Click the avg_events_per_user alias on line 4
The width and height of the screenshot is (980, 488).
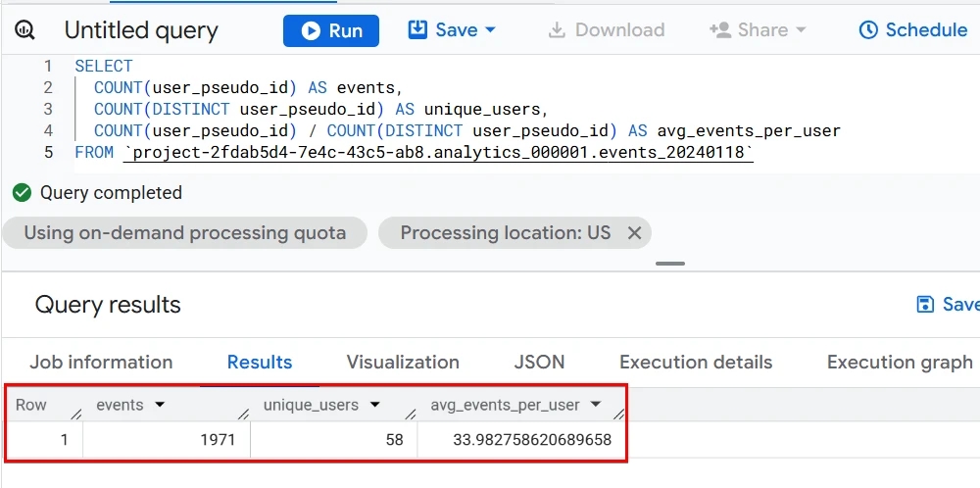[x=749, y=131]
